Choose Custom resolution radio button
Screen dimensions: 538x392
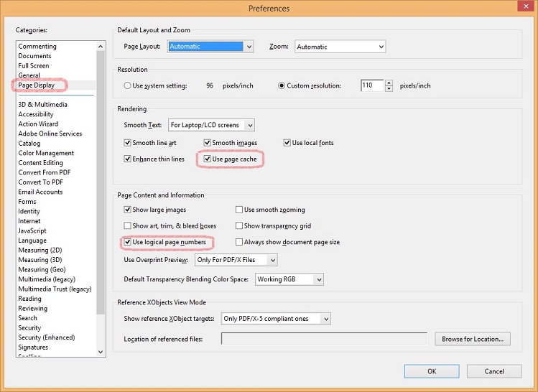coord(282,85)
